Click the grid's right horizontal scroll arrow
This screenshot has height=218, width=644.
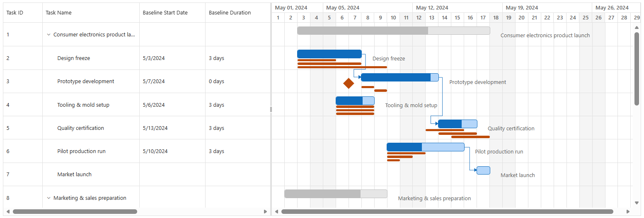[266, 212]
